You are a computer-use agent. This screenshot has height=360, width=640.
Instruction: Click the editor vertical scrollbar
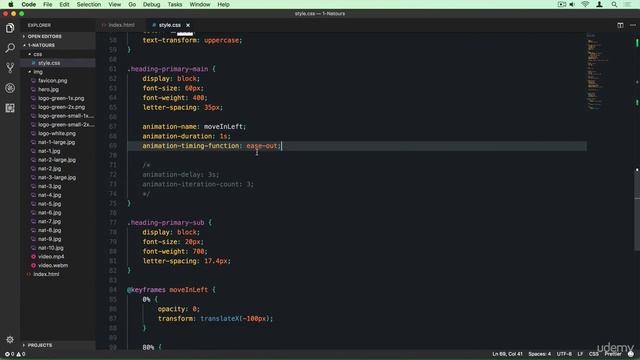637,210
